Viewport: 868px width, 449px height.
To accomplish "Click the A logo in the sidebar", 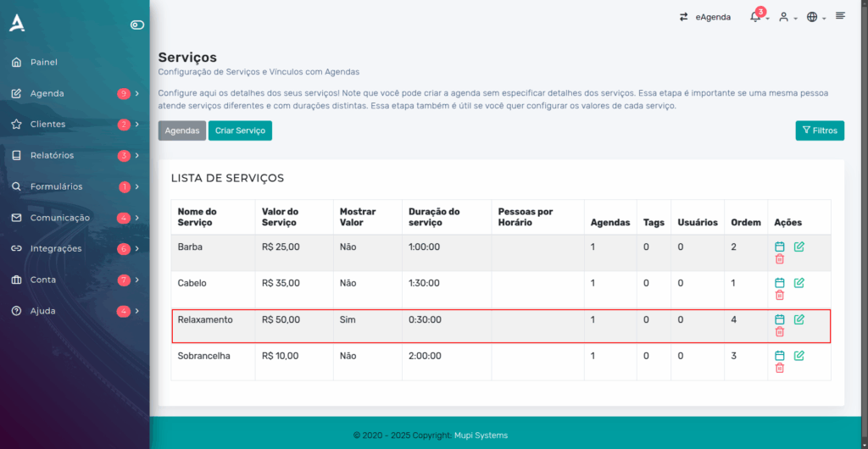I will [x=17, y=23].
